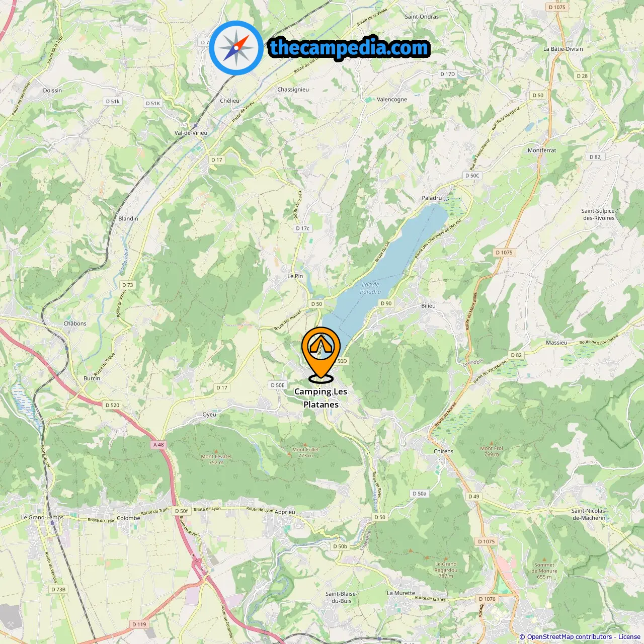644x644 pixels.
Task: Select the Camping Les Platanes label
Action: (x=321, y=398)
